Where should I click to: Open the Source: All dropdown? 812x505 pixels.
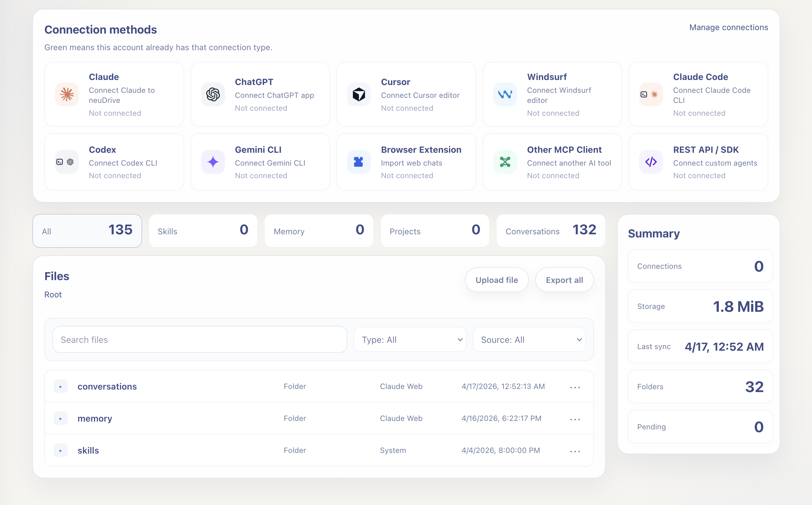click(x=529, y=340)
